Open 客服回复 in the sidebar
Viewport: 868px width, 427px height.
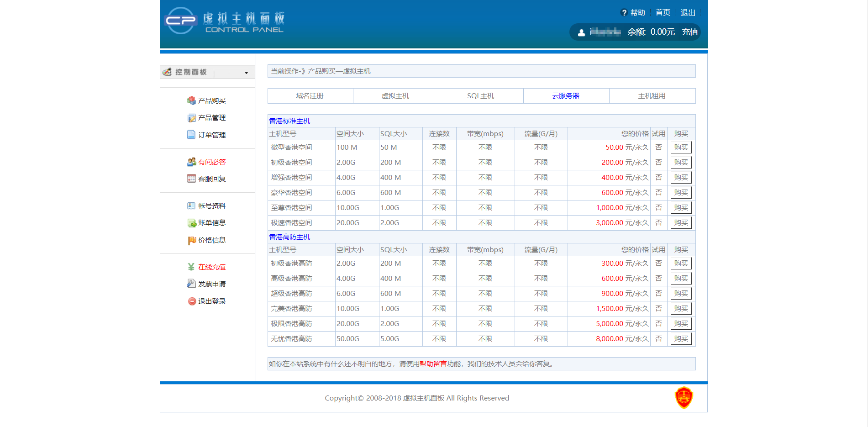click(x=212, y=179)
